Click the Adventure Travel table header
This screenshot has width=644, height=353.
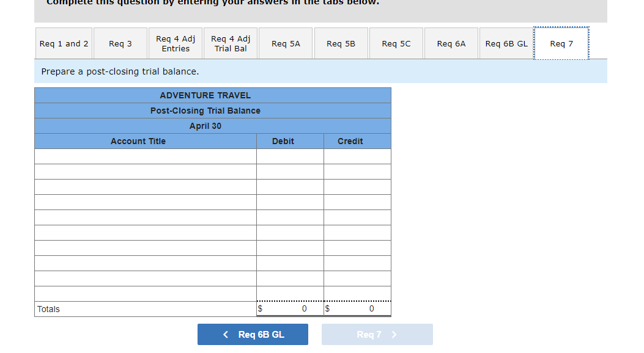click(205, 95)
